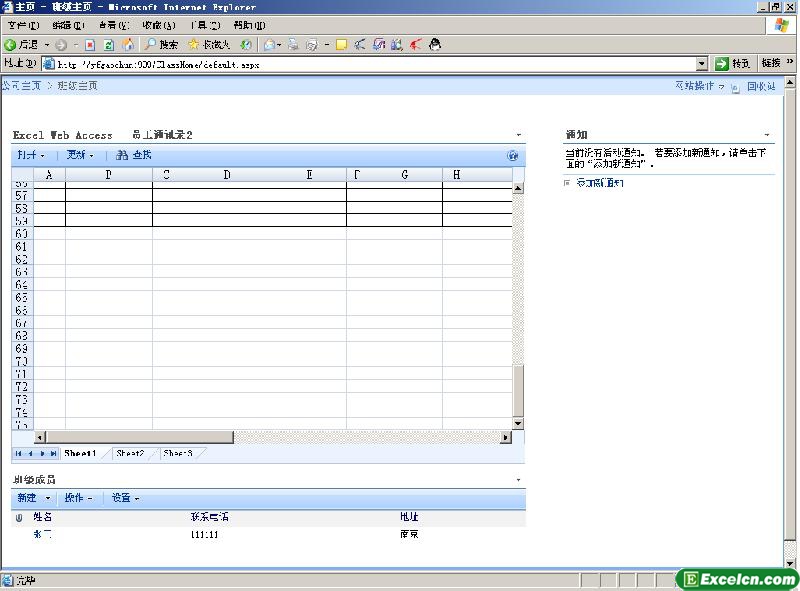Jump to first sheet tab navigation arrow
This screenshot has width=800, height=591.
[x=19, y=453]
